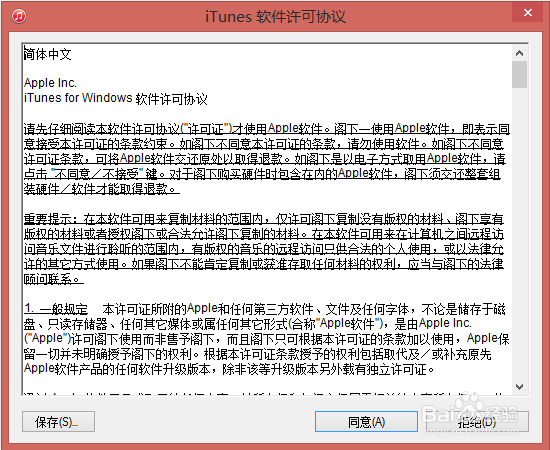The image size is (550, 450).
Task: Click the Apple Inc. line
Action: (50, 83)
